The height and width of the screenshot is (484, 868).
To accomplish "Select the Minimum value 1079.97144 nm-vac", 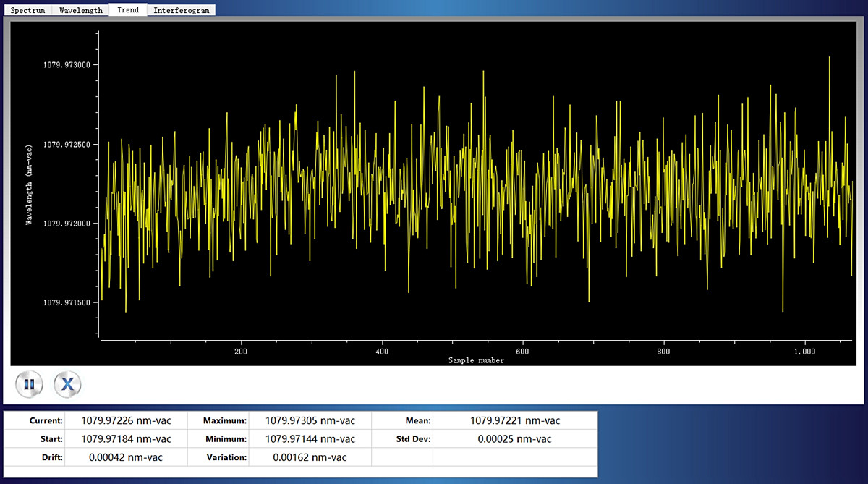I will [x=310, y=438].
